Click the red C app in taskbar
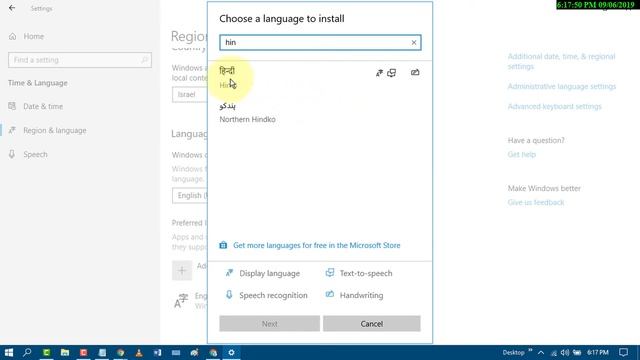This screenshot has height=360, width=640. (83, 353)
